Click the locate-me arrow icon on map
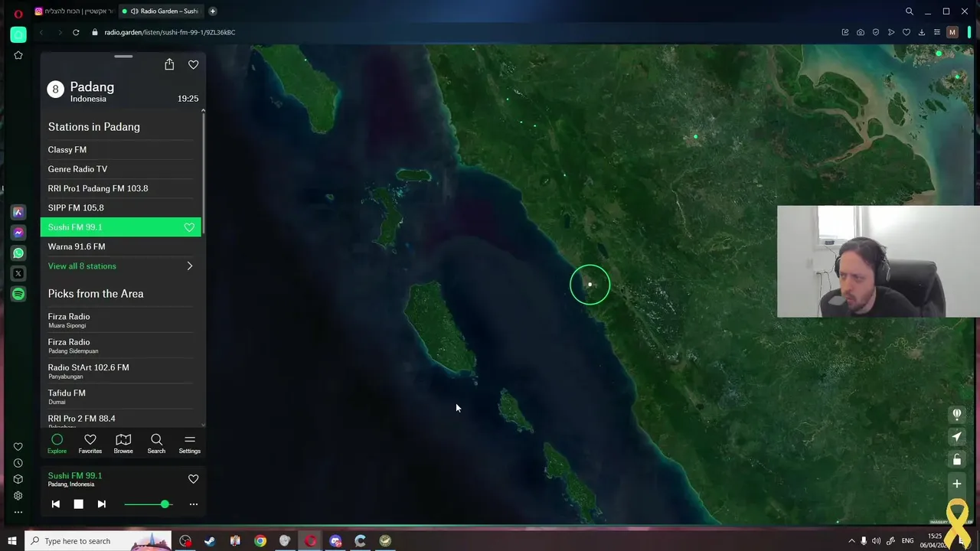 [x=956, y=437]
